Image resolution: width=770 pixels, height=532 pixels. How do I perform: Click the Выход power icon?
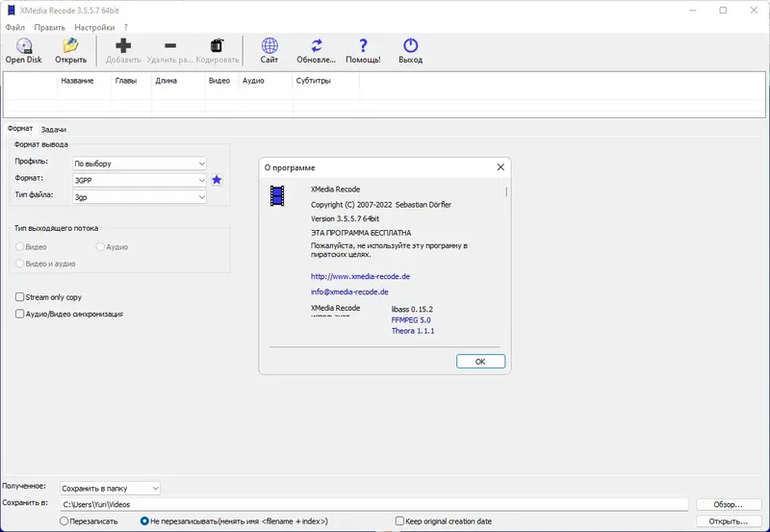click(x=411, y=45)
